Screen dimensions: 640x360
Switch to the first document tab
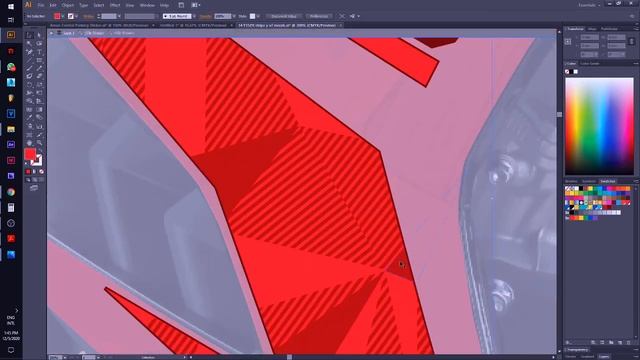point(99,25)
